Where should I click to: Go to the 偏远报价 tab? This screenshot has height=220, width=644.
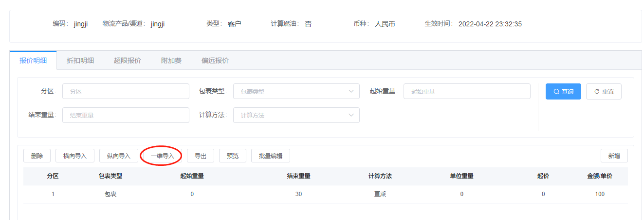click(x=215, y=60)
